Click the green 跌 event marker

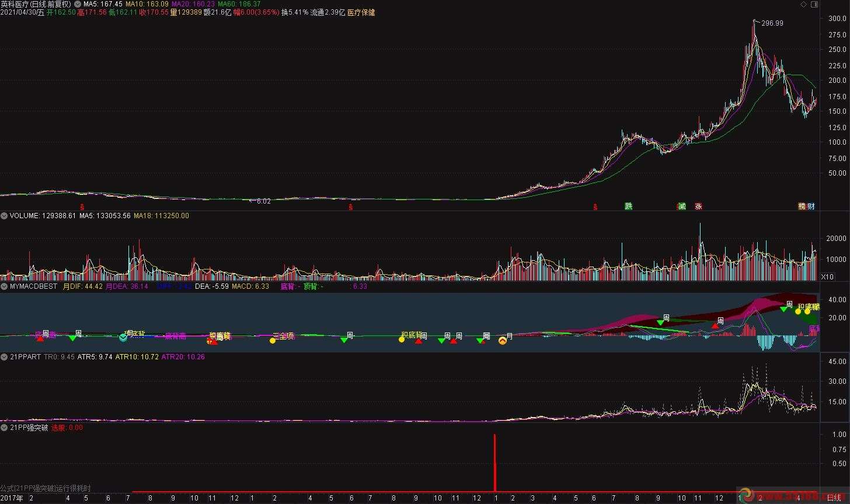[628, 206]
